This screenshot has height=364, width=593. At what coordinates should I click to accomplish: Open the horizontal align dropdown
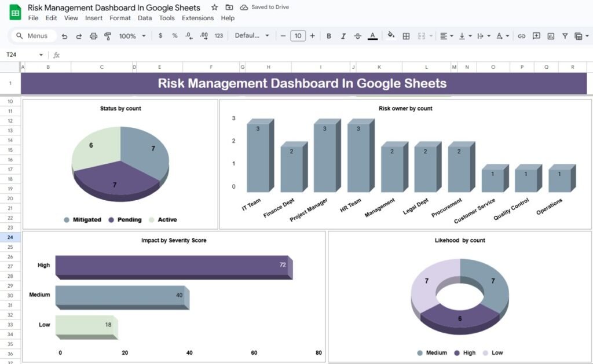pos(446,36)
